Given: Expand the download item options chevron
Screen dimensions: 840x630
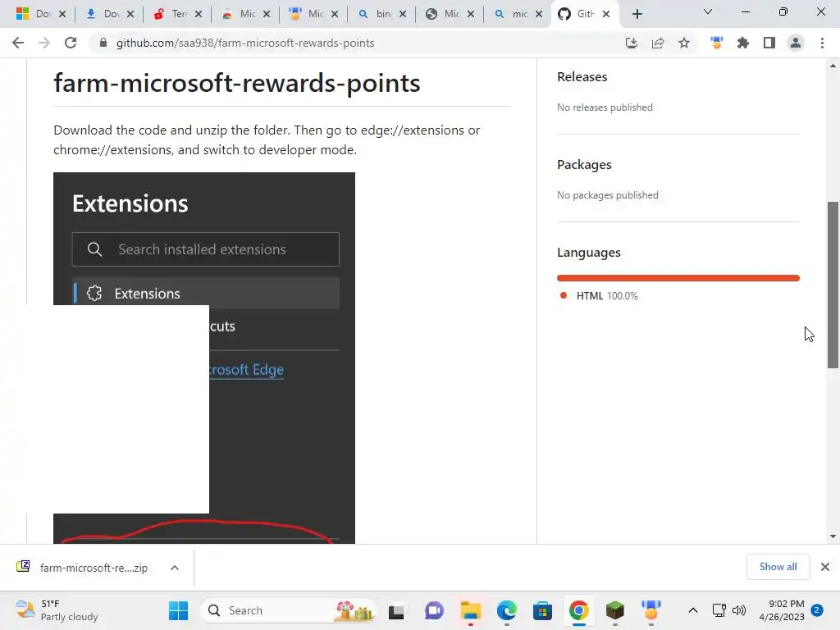Looking at the screenshot, I should pos(175,568).
